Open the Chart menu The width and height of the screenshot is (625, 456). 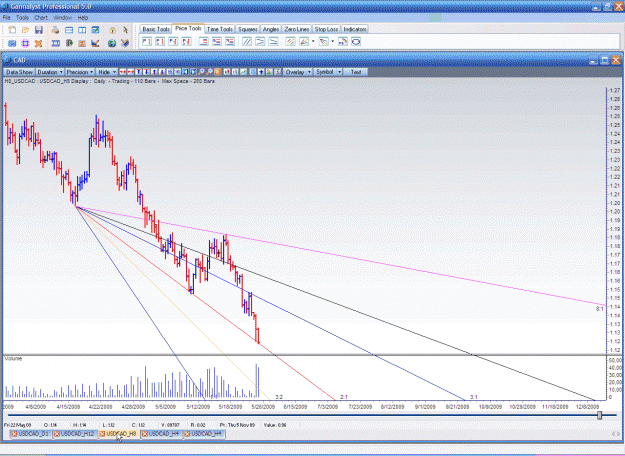click(x=41, y=18)
